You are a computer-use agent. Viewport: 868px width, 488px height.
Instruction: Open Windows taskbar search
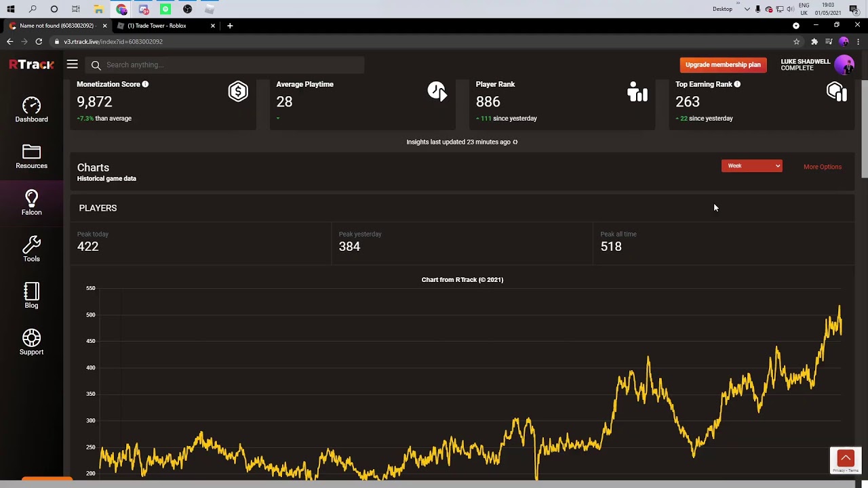click(x=33, y=9)
